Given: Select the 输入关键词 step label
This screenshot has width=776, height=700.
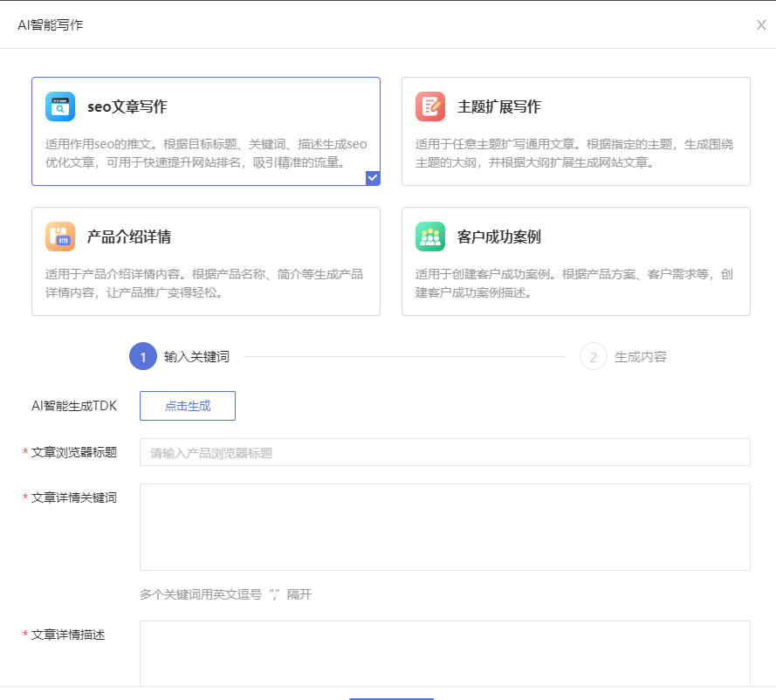Looking at the screenshot, I should click(x=196, y=357).
